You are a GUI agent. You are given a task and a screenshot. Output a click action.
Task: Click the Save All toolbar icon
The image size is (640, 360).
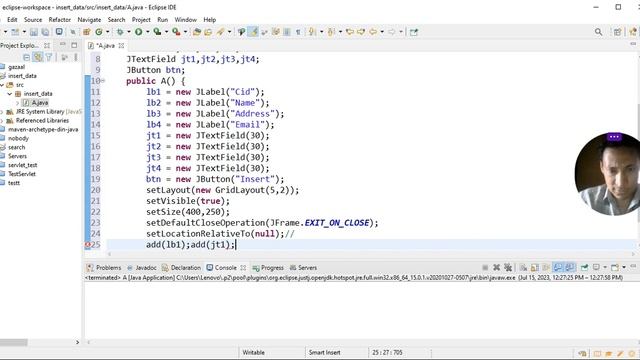tap(45, 32)
